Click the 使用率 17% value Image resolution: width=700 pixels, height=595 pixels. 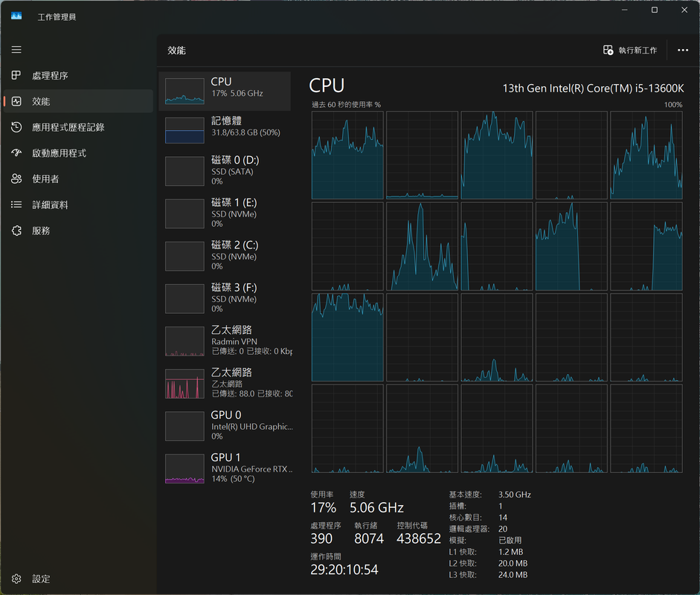coord(323,507)
